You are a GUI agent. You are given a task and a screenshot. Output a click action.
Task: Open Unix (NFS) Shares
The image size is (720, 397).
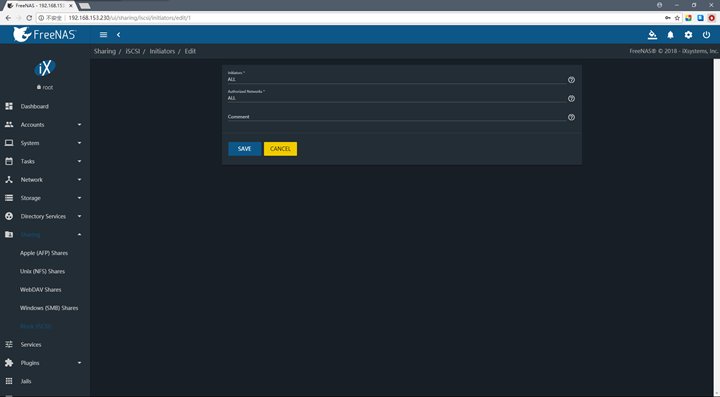(x=42, y=271)
